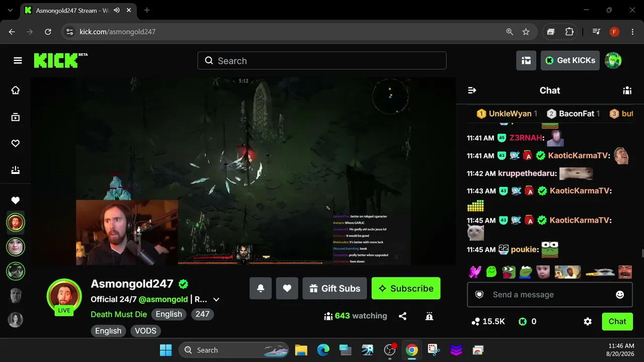Open the Kick hamburger sidebar menu
Viewport: 644px width, 362px height.
[18, 61]
